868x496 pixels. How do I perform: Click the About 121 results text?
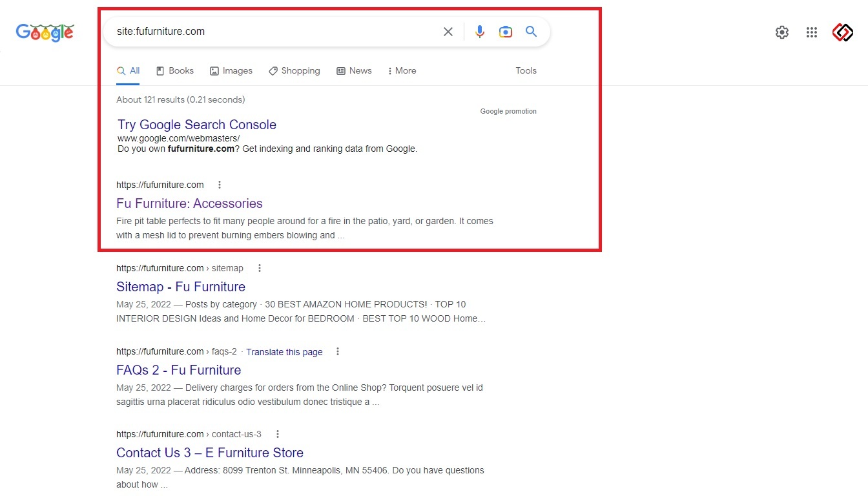181,99
